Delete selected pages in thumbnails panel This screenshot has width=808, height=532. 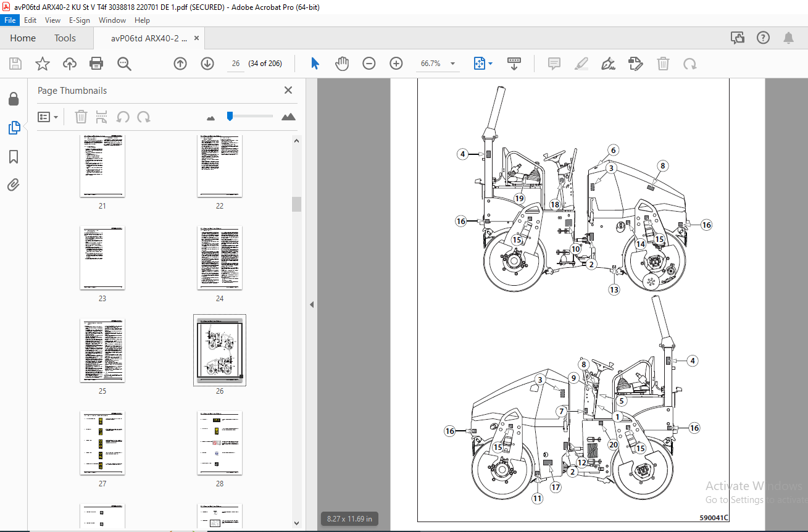[x=81, y=117]
